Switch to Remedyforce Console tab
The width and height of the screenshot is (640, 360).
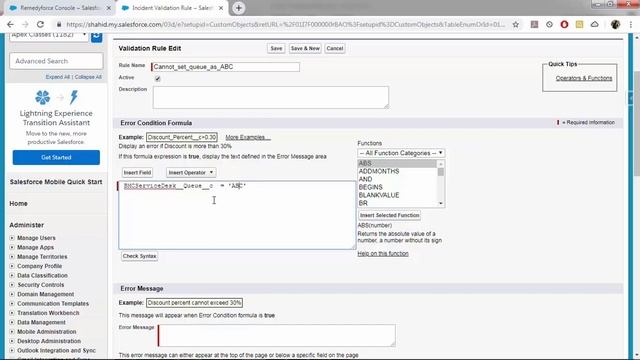(x=59, y=8)
